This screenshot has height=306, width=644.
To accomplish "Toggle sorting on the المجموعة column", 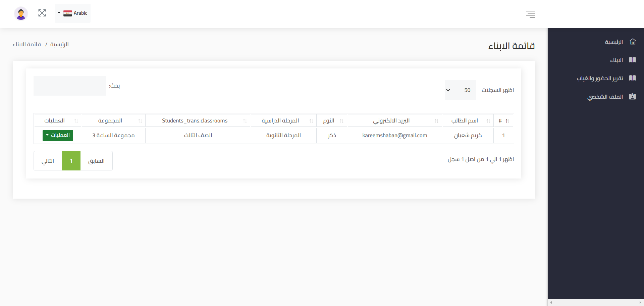I will (x=141, y=121).
